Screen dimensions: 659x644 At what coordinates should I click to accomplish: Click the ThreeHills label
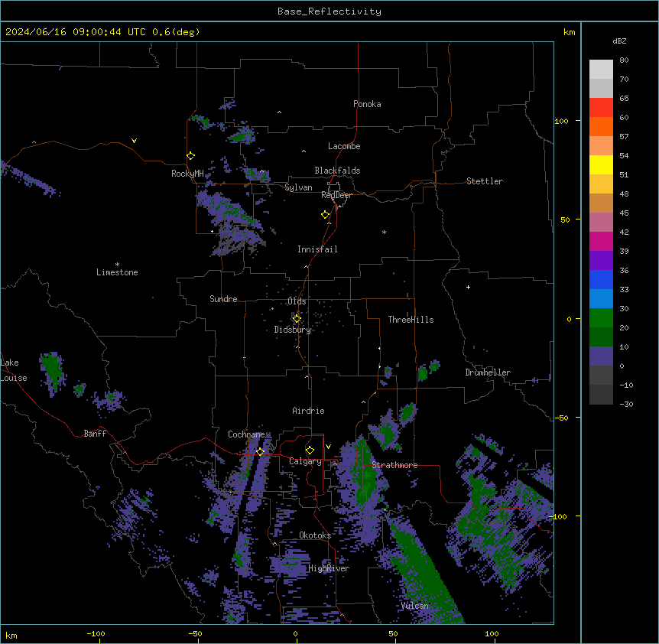[411, 320]
